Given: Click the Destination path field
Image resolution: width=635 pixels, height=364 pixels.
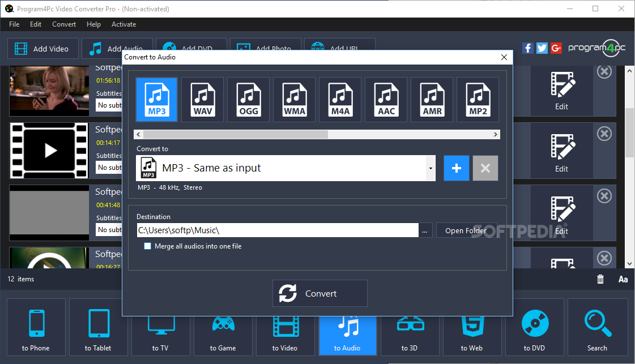Looking at the screenshot, I should [278, 230].
